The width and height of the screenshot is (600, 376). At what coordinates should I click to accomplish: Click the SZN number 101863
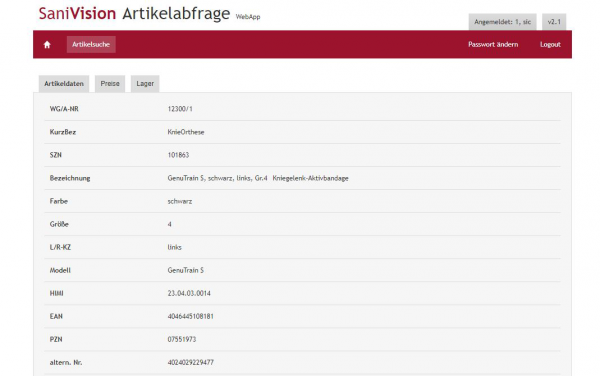pyautogui.click(x=178, y=155)
